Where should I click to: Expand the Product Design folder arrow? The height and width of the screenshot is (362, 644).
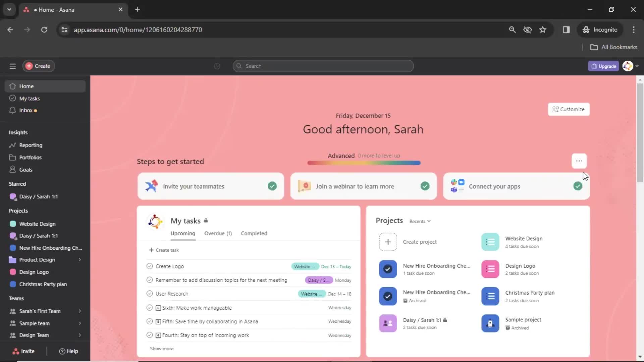coord(80,260)
